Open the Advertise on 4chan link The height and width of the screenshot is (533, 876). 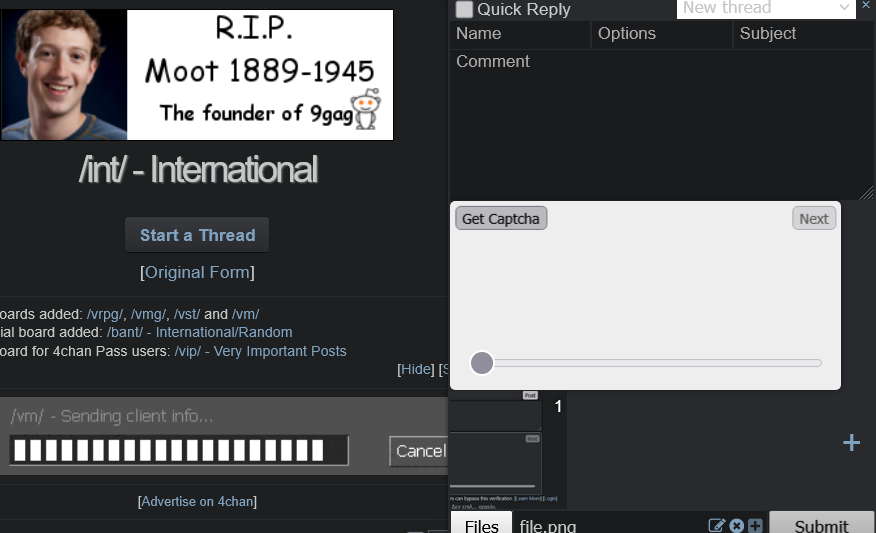click(x=197, y=502)
